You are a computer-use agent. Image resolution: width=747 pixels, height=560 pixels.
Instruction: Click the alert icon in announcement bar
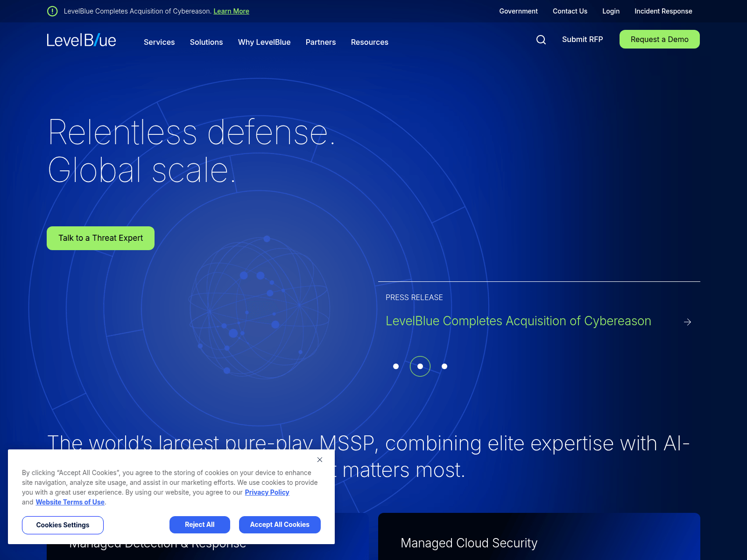pyautogui.click(x=52, y=11)
